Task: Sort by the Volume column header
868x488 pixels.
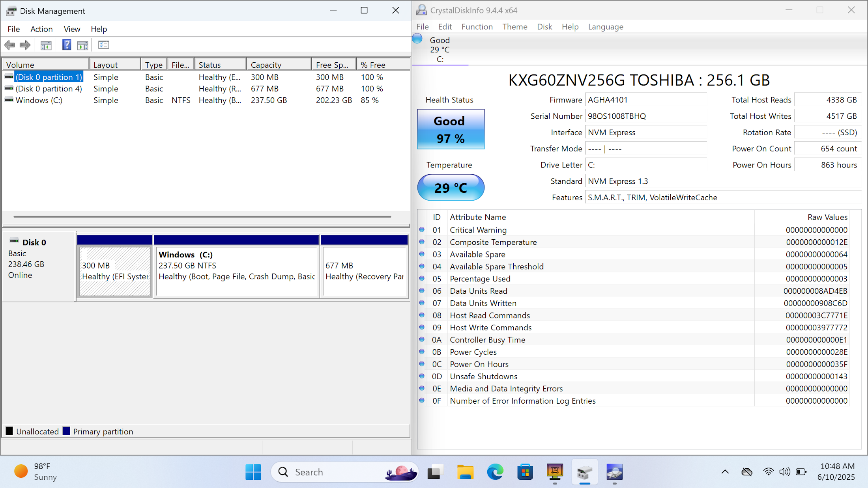Action: tap(45, 64)
